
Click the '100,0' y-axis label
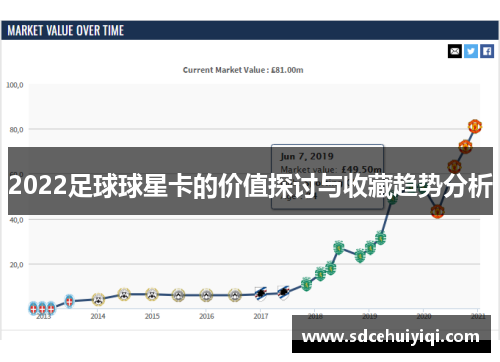15,85
